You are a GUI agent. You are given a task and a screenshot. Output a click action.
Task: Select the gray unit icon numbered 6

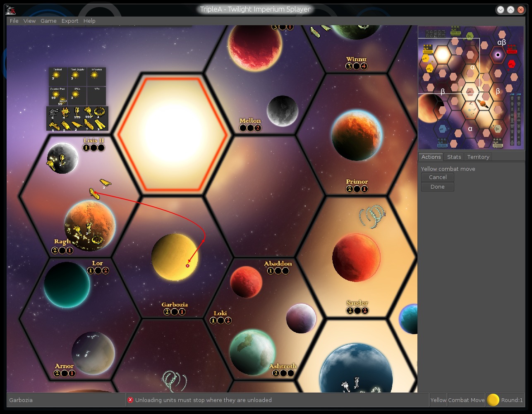click(53, 112)
